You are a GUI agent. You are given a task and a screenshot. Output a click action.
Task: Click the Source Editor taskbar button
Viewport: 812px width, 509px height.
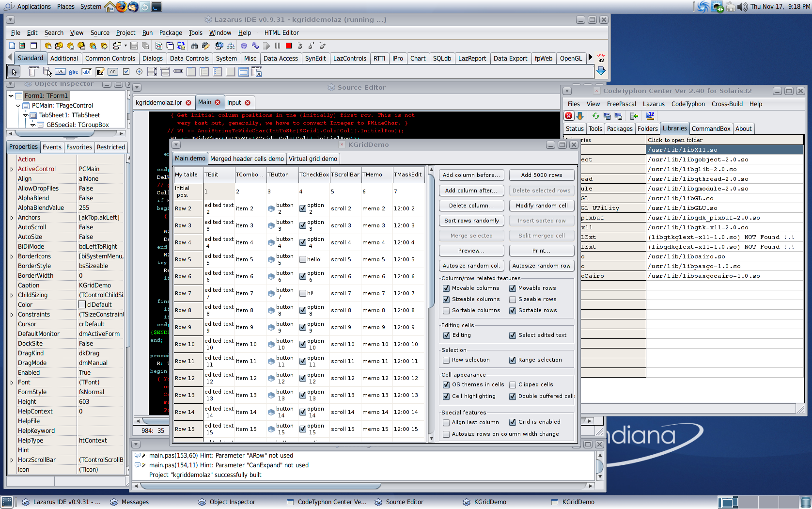(399, 502)
